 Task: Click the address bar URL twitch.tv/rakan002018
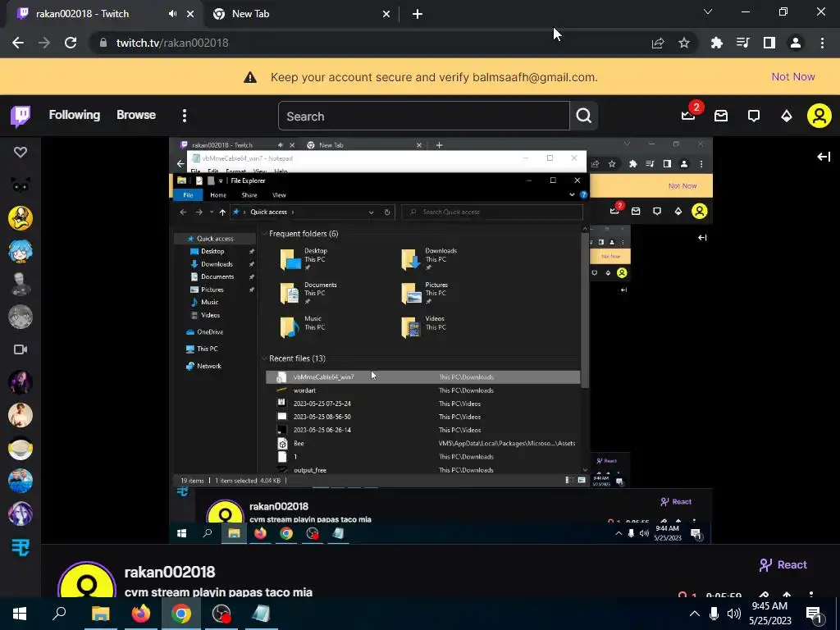(x=172, y=43)
